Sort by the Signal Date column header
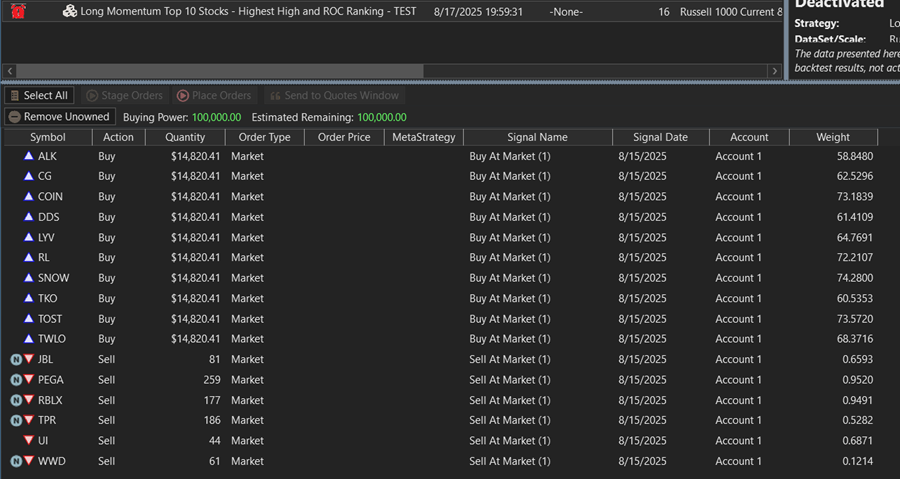 (660, 138)
